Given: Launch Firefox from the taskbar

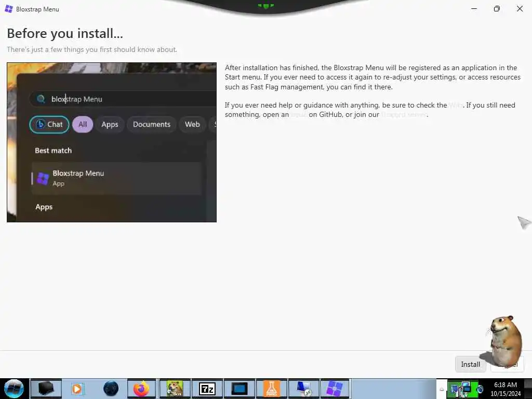Looking at the screenshot, I should point(141,389).
